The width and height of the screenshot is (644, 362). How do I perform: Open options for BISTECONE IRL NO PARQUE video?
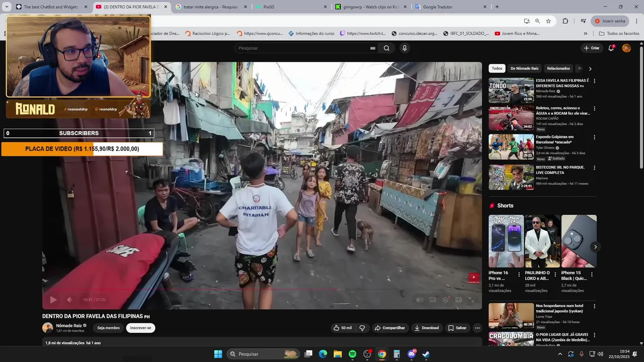(x=594, y=168)
